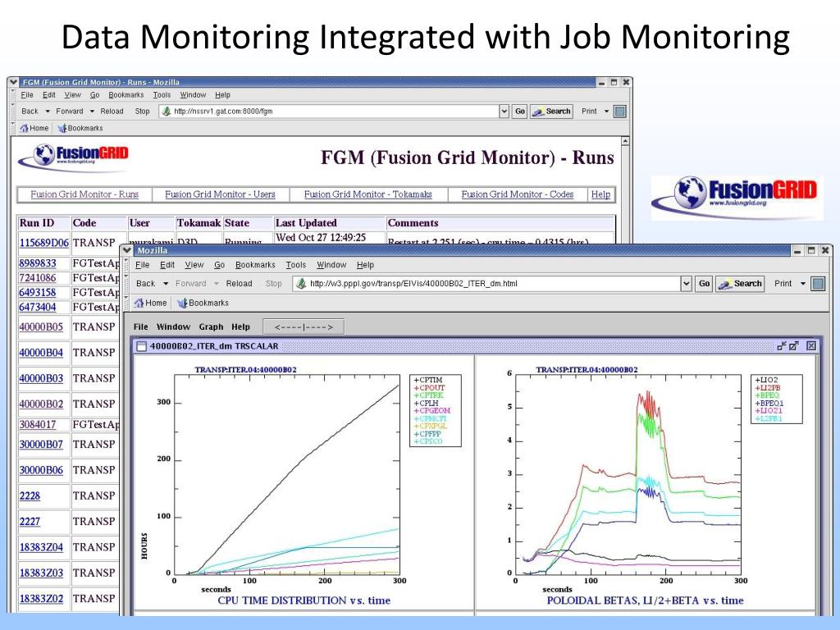Open Help link in FGM navigation table
840x630 pixels.
600,194
